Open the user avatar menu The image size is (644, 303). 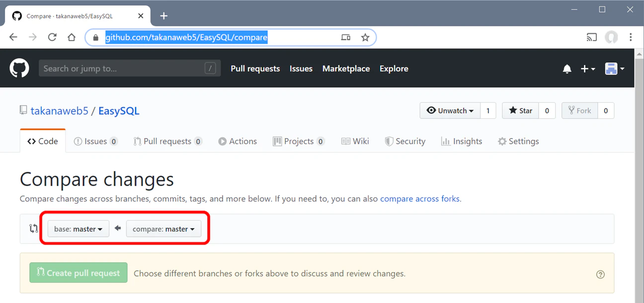pos(615,69)
